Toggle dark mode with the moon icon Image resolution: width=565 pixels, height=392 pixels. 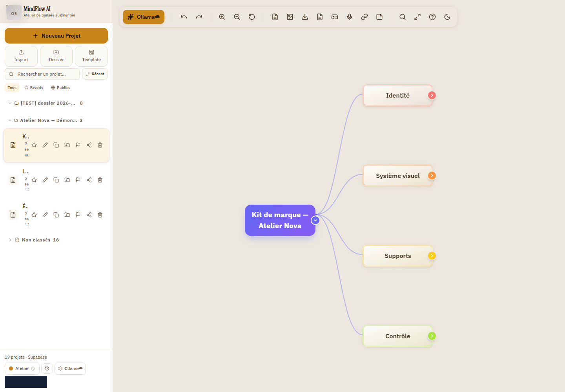[447, 17]
